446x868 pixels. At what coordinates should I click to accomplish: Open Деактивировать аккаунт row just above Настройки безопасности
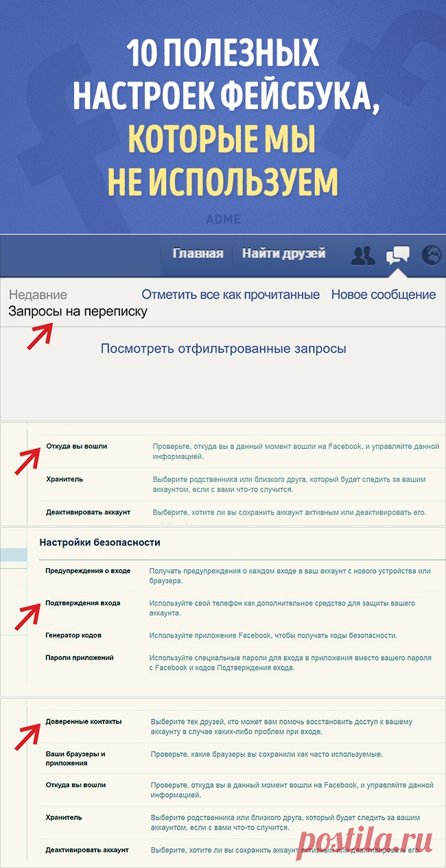pos(89,513)
